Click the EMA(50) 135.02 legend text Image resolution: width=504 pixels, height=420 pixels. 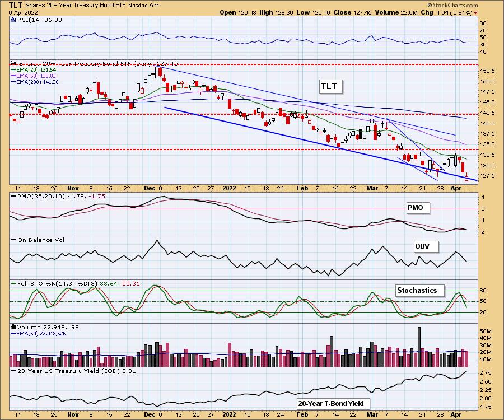coord(36,76)
